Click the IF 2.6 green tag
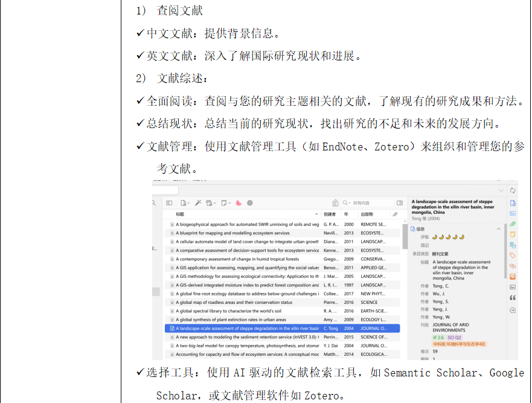532x403 pixels. tap(438, 338)
